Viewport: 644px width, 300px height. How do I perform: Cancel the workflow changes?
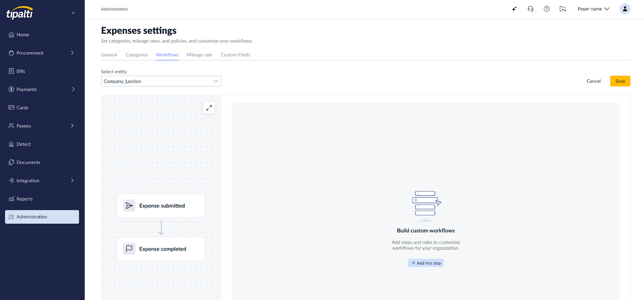click(593, 81)
